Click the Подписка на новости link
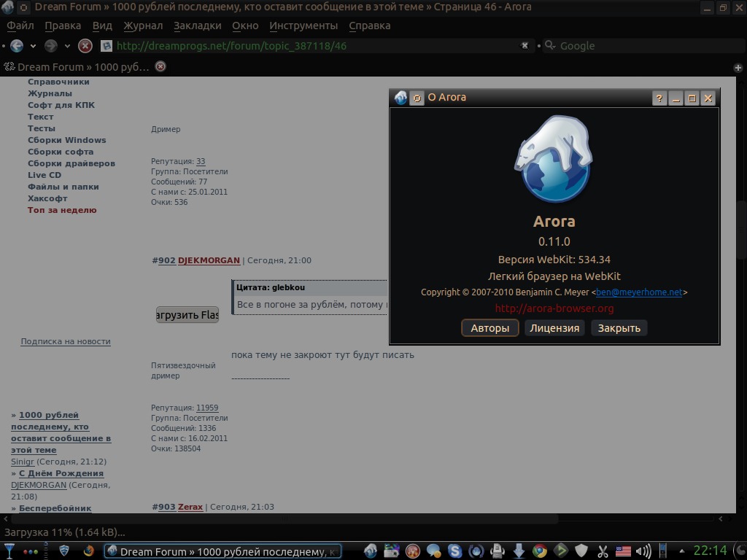 [66, 341]
